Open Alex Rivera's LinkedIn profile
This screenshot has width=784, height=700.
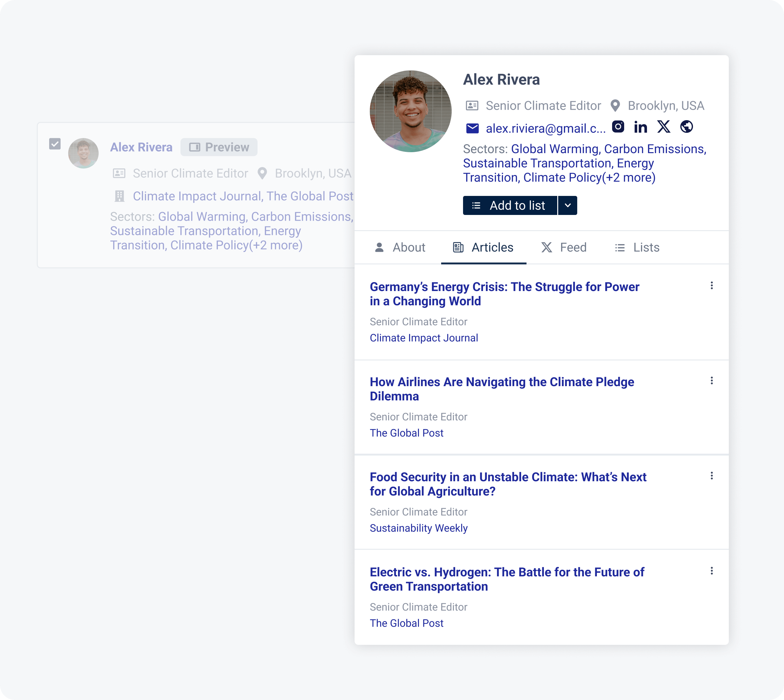641,127
